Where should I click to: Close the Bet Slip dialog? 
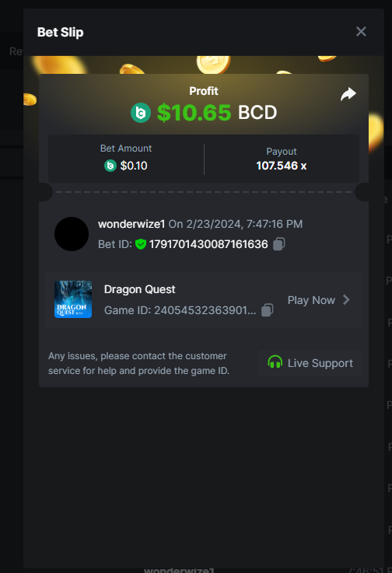click(361, 32)
